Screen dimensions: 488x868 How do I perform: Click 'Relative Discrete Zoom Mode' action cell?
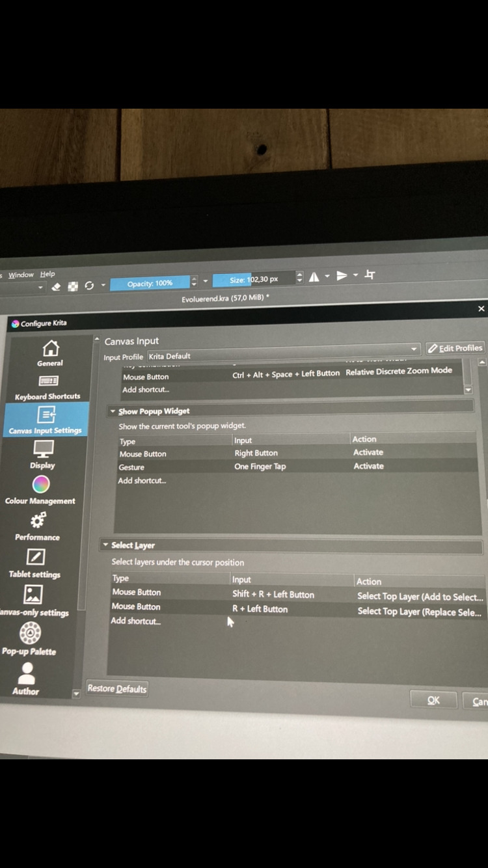[x=399, y=371]
